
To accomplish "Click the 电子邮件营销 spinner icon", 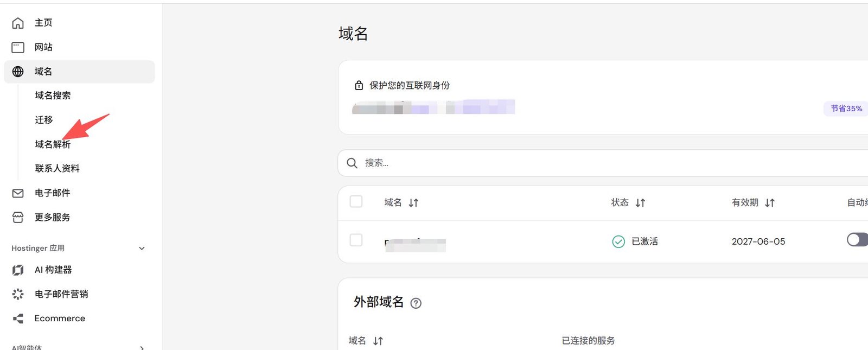I will click(x=18, y=294).
